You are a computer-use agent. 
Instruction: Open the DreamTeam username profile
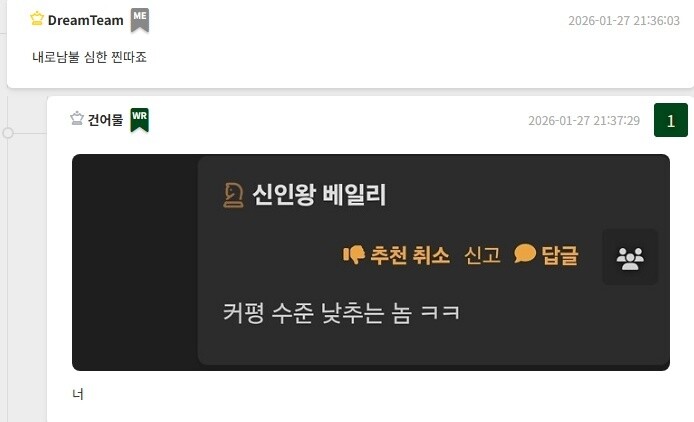tap(85, 20)
